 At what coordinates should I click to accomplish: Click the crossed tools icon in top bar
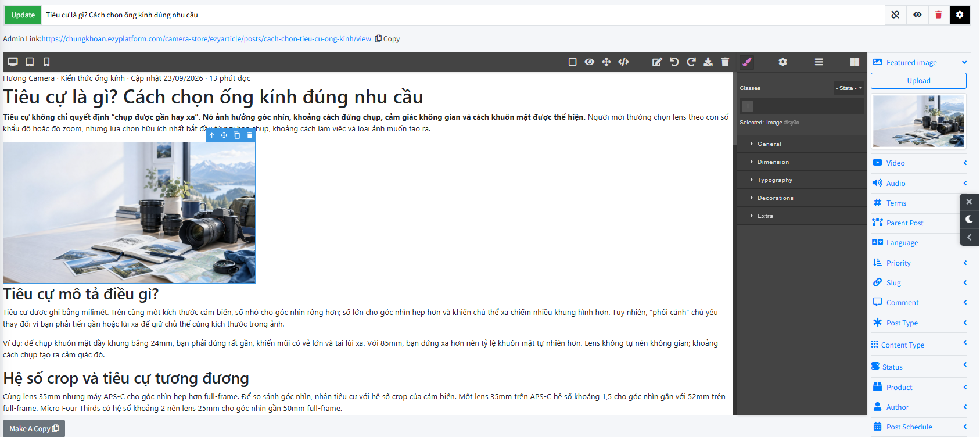coord(895,15)
